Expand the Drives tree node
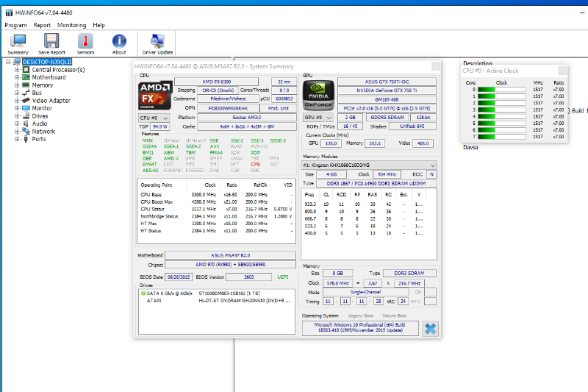 (x=16, y=116)
